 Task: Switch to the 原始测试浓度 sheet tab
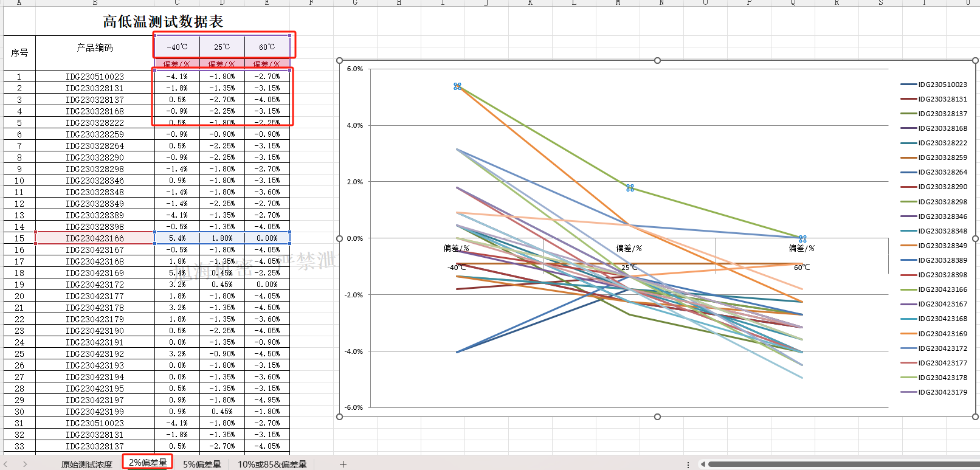86,464
